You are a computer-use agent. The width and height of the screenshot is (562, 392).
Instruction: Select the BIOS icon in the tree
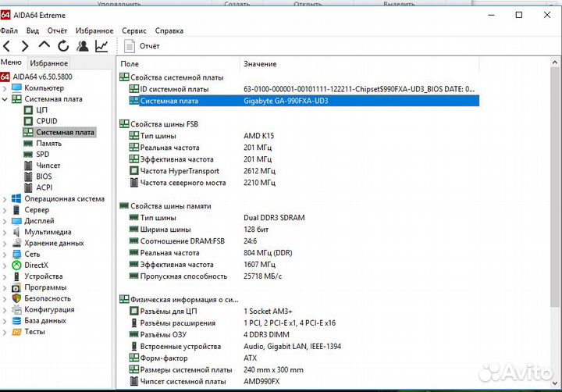pos(28,176)
